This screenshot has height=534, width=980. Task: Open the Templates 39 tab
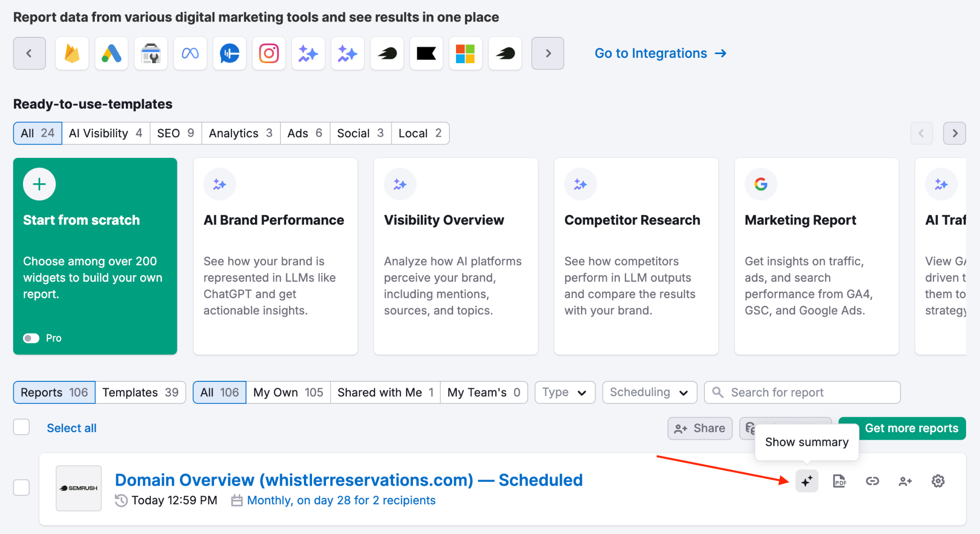(140, 392)
